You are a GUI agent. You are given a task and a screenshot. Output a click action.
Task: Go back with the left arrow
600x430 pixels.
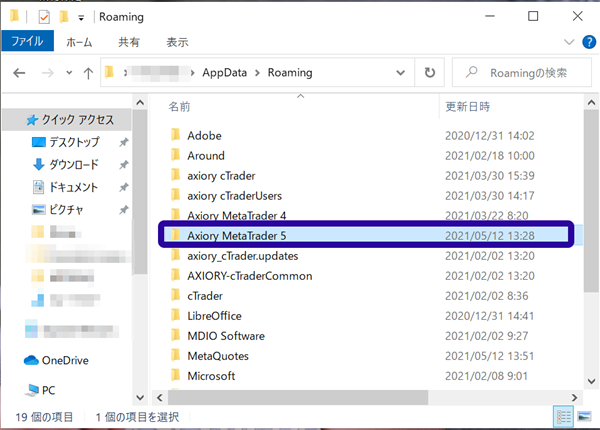19,73
